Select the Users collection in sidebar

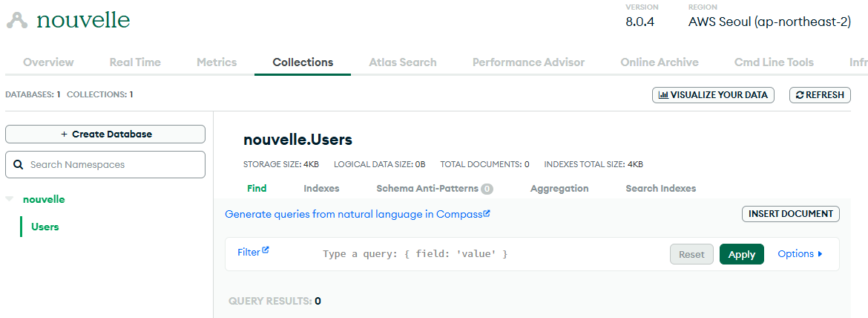[45, 227]
